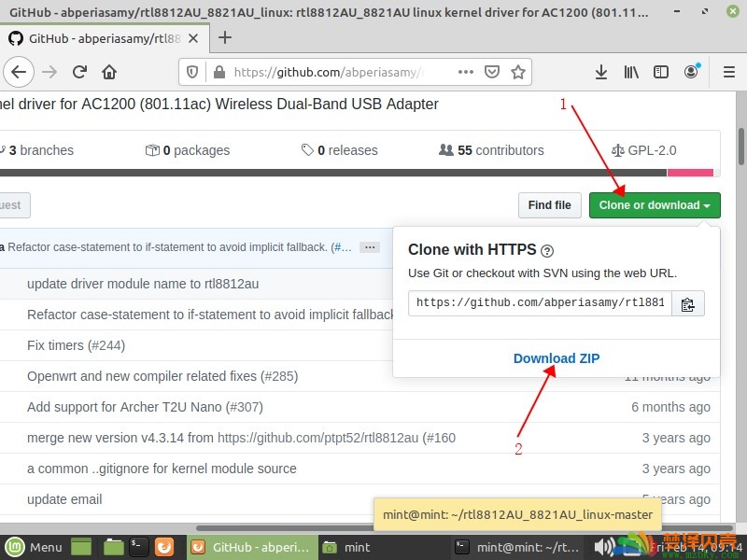Image resolution: width=747 pixels, height=560 pixels.
Task: Bookmark this page with star
Action: [518, 72]
